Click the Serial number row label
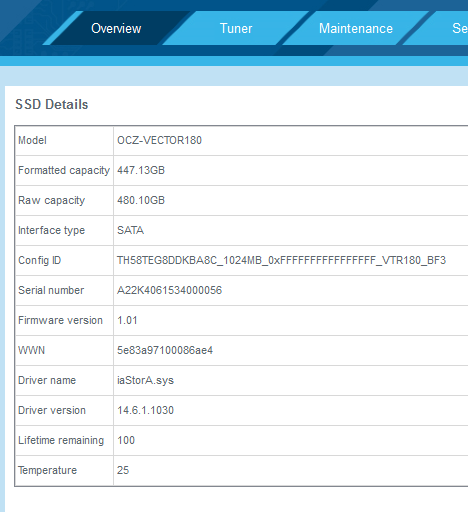The width and height of the screenshot is (468, 512). click(51, 290)
